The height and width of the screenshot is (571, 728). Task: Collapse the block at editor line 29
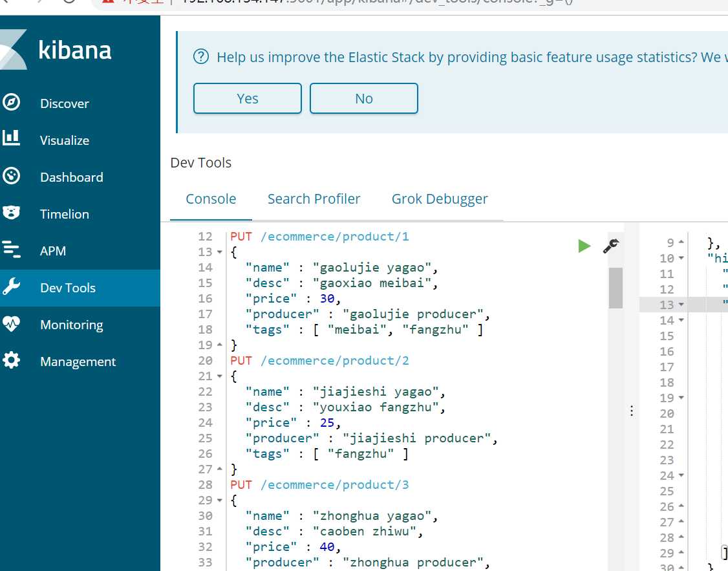coord(219,501)
